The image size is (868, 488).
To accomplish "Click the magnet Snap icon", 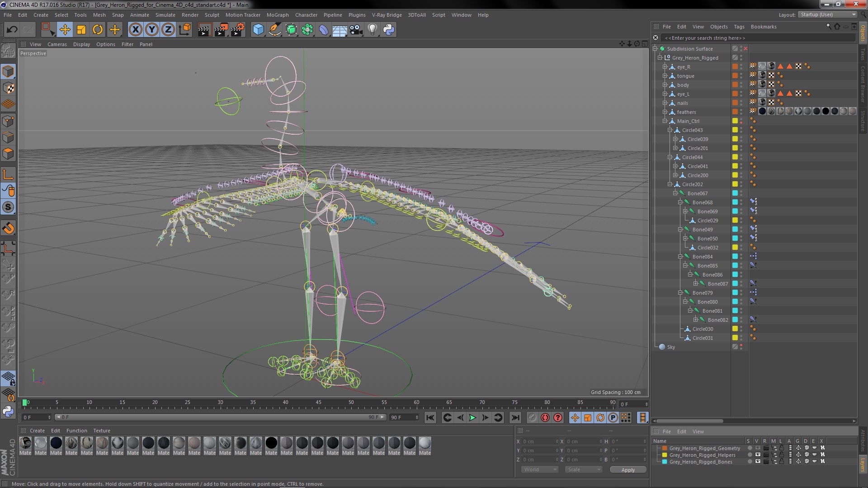I will [8, 228].
